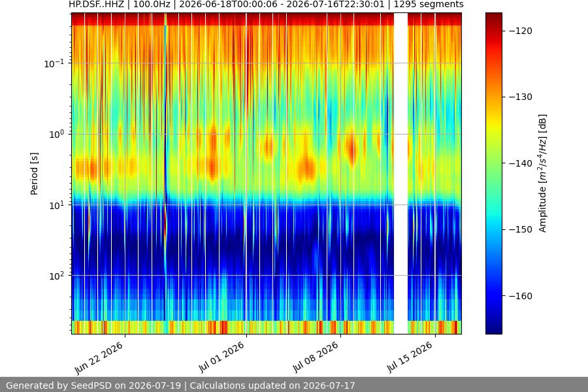
Task: Click the white data gap in spectrogram
Action: point(400,173)
